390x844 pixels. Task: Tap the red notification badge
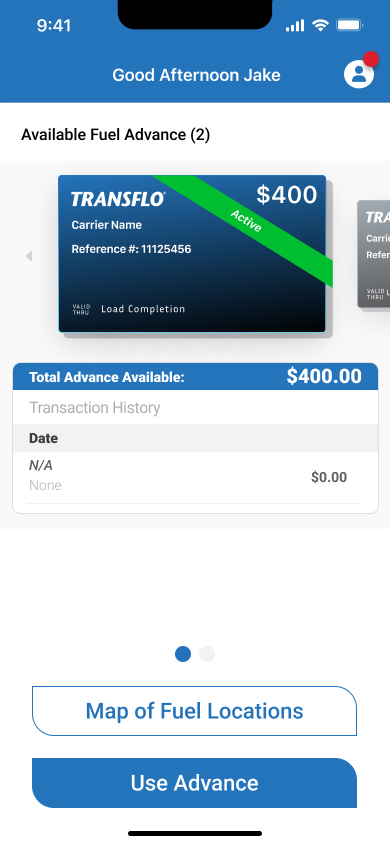(371, 59)
